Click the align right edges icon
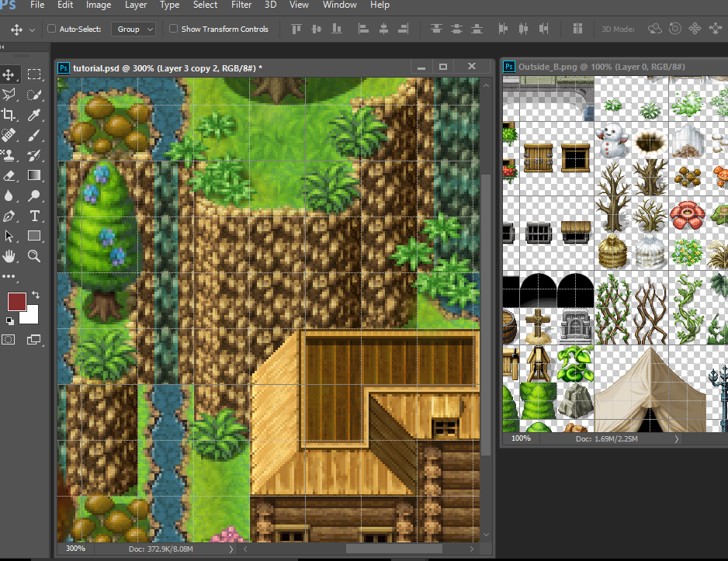The height and width of the screenshot is (561, 728). [x=404, y=29]
